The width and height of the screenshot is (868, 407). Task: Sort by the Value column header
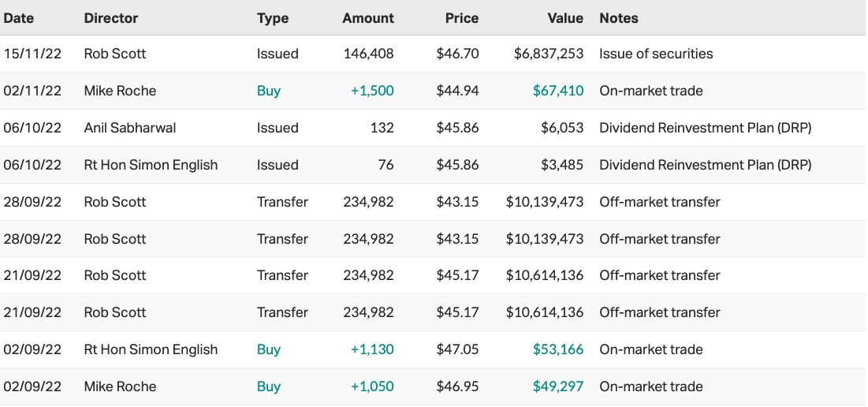[x=564, y=18]
